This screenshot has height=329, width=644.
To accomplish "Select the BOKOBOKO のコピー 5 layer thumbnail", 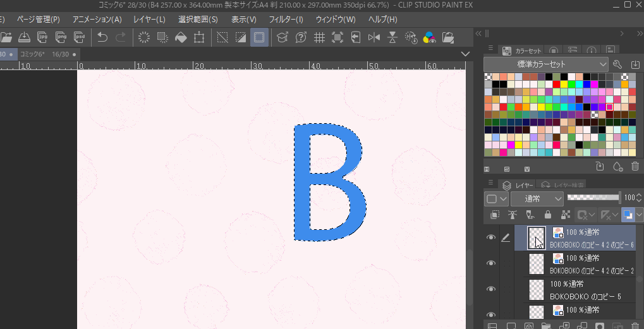I will pos(536,289).
